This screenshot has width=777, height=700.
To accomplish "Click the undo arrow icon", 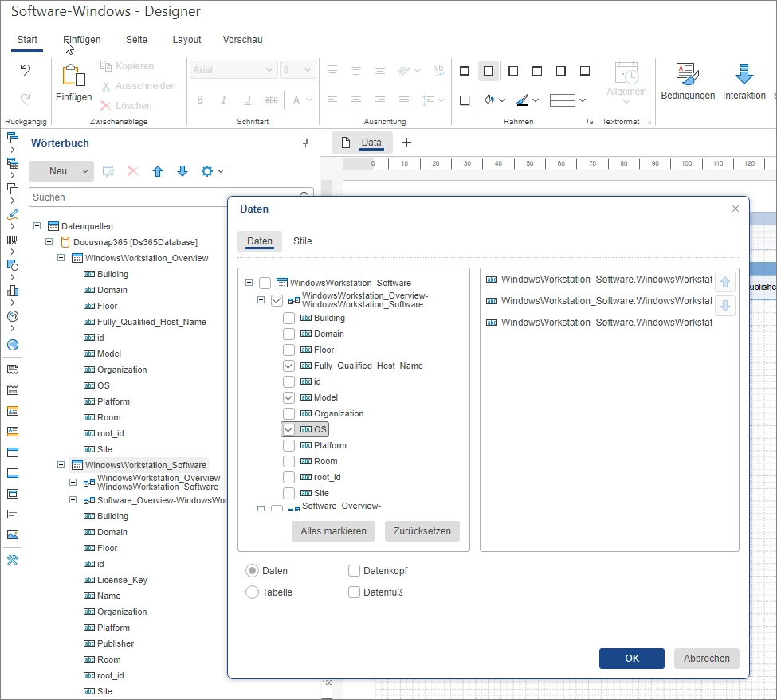I will pos(26,70).
